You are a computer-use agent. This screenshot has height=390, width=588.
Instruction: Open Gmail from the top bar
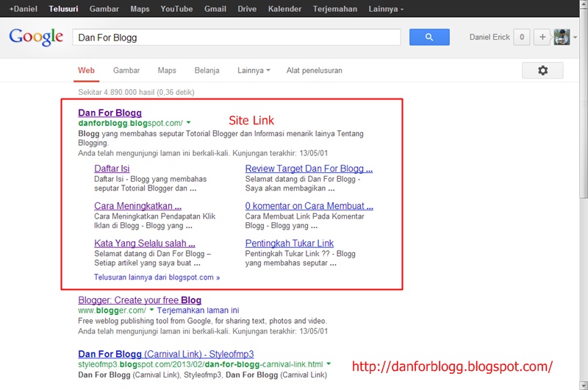(215, 9)
